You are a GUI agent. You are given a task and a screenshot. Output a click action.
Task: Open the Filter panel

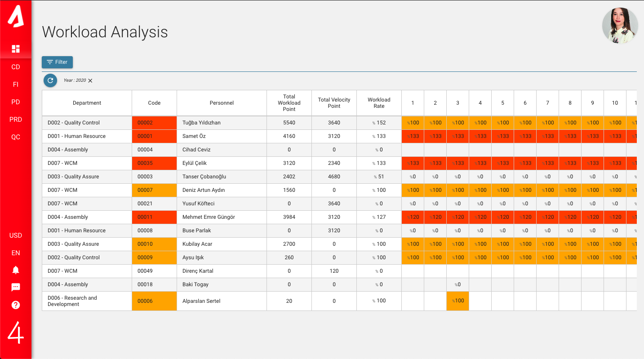pos(57,62)
